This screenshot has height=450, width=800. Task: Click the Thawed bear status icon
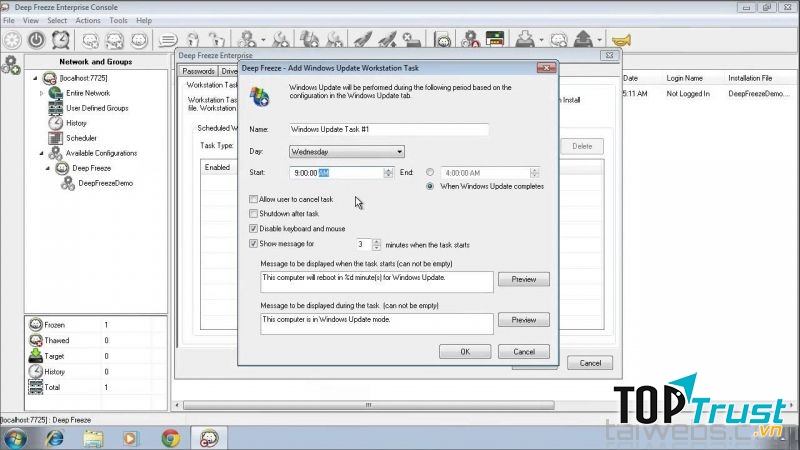point(36,340)
